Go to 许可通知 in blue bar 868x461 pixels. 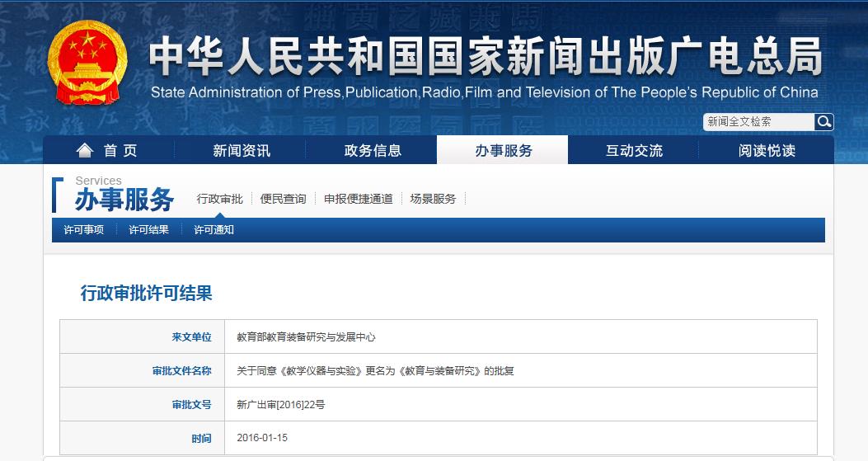213,230
